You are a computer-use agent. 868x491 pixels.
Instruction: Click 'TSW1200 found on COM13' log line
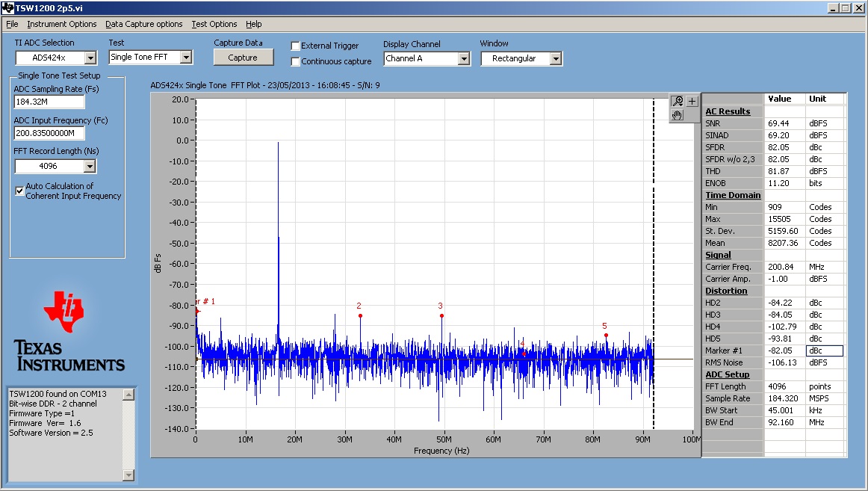(x=58, y=394)
